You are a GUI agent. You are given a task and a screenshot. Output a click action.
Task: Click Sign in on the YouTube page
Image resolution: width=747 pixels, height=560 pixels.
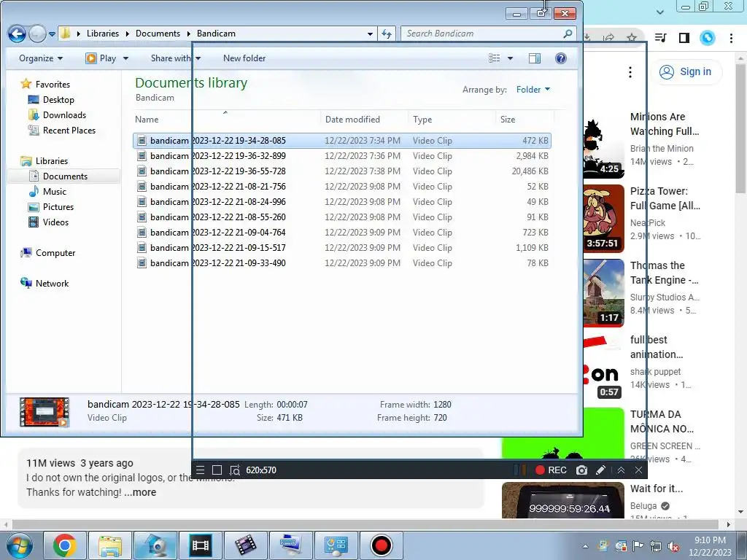[686, 72]
